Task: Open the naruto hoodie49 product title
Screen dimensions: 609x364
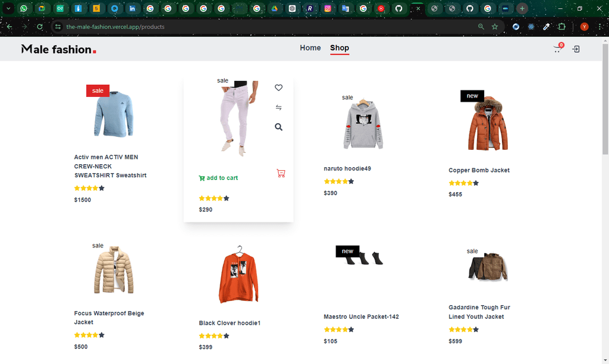Action: point(347,168)
